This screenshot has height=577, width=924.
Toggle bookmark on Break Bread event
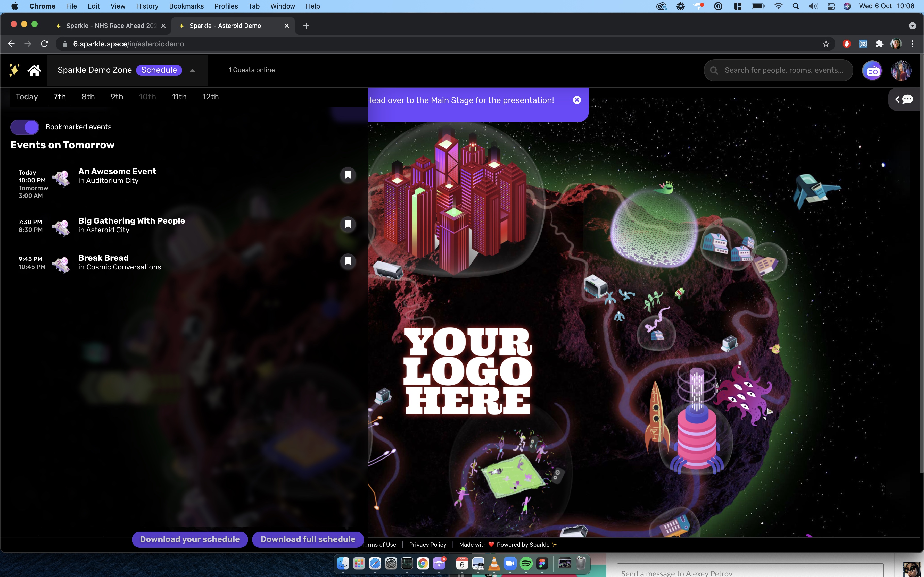click(348, 261)
